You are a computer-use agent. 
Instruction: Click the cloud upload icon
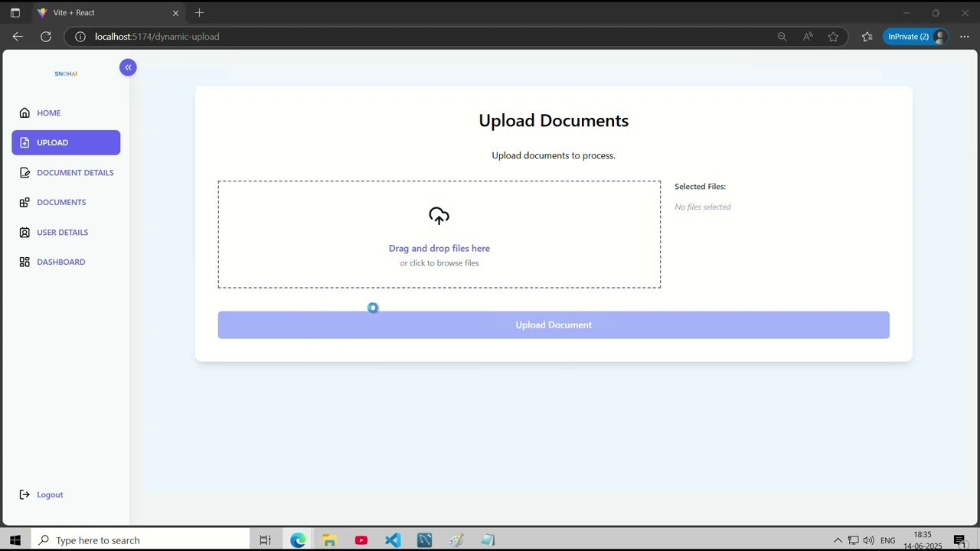pyautogui.click(x=439, y=216)
